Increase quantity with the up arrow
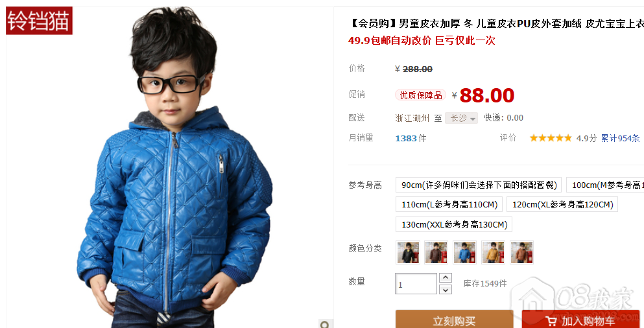This screenshot has width=644, height=328. point(445,277)
